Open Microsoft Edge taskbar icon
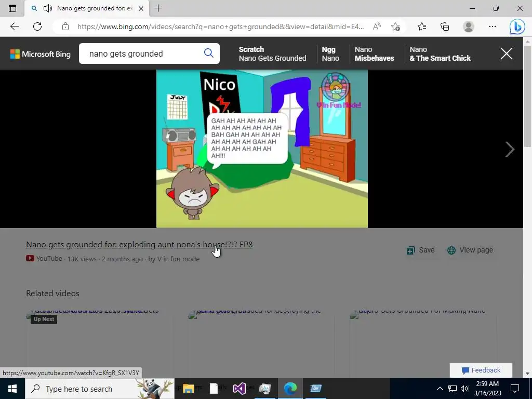532x399 pixels. [290, 389]
